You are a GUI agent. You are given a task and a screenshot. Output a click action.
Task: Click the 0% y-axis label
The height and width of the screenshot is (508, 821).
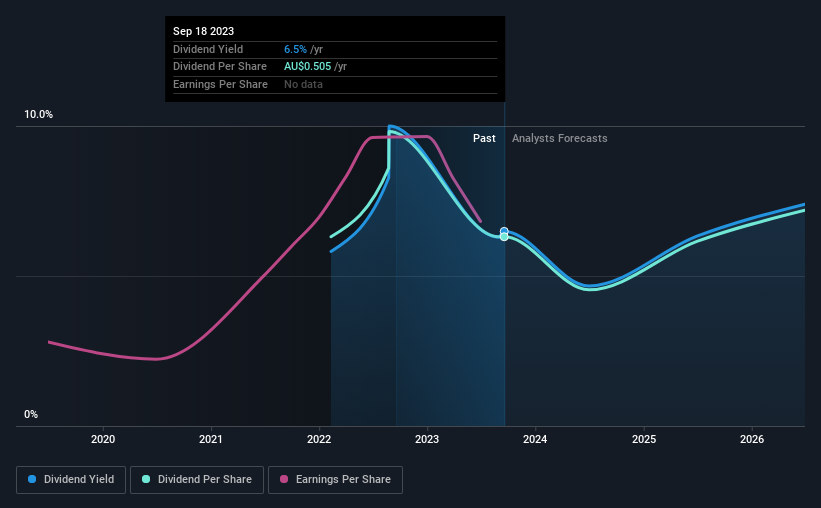pos(31,415)
